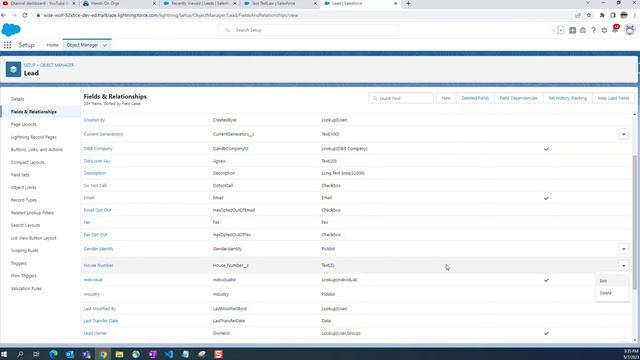Open Buttons, Links, and Actions
The image size is (640, 360).
(37, 150)
